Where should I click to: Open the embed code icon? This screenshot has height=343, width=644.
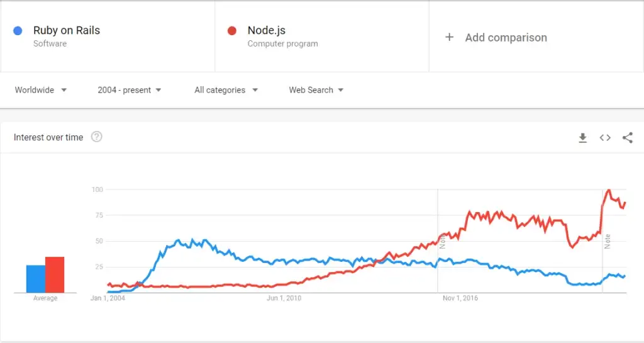click(605, 138)
